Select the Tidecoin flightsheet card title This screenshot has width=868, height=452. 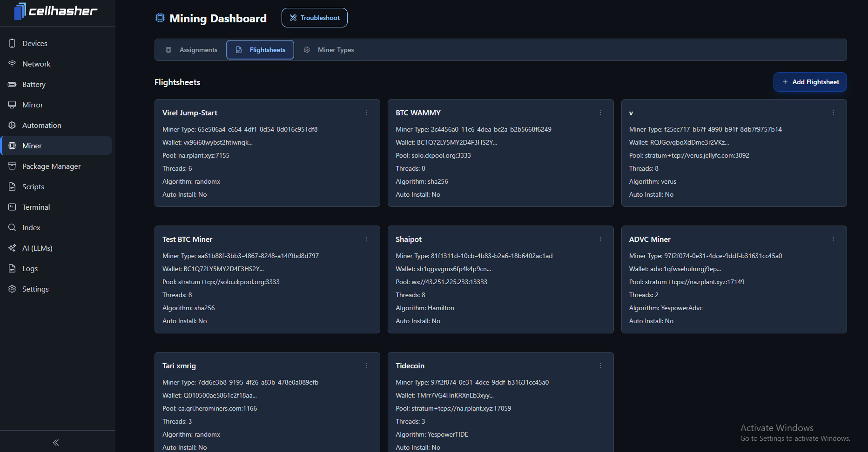tap(410, 366)
